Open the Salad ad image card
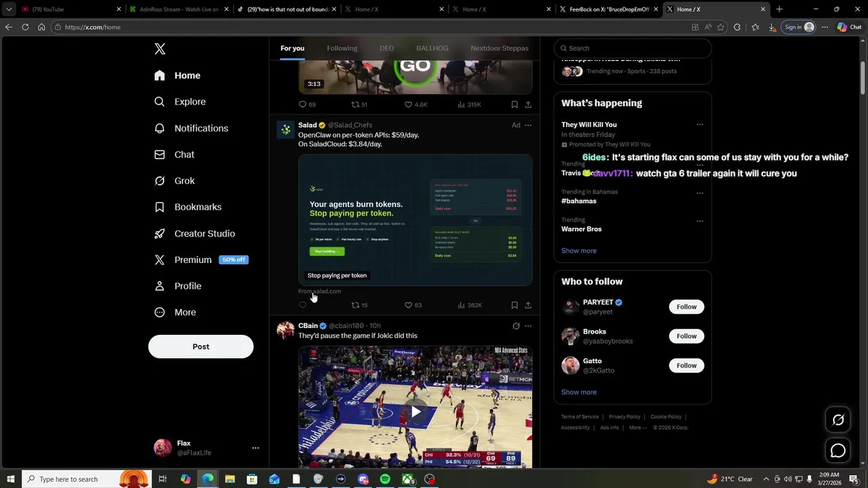868x488 pixels. point(415,220)
